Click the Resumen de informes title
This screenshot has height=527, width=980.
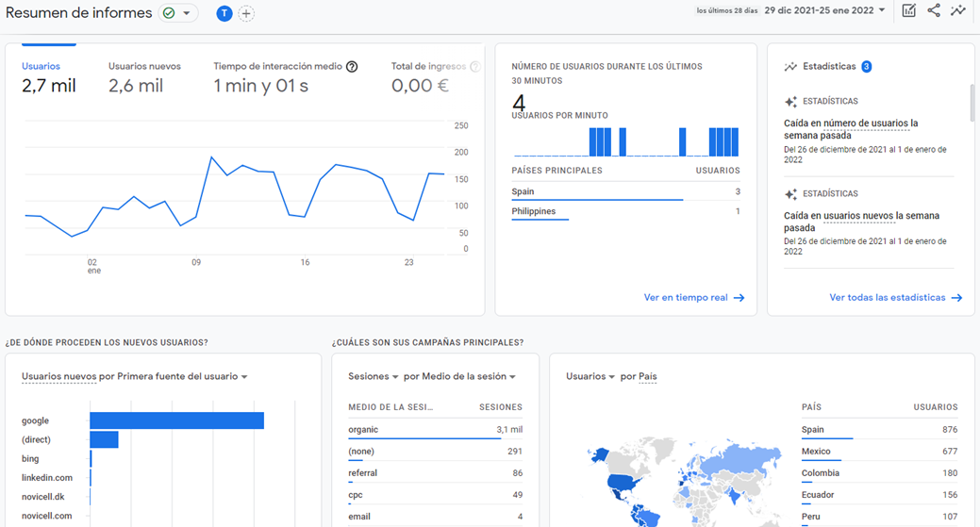coord(78,13)
